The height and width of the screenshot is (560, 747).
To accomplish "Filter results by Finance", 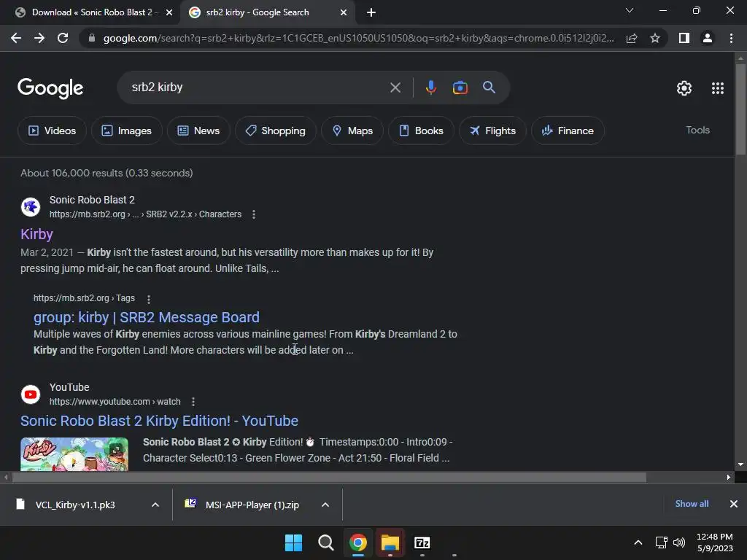I will [568, 131].
